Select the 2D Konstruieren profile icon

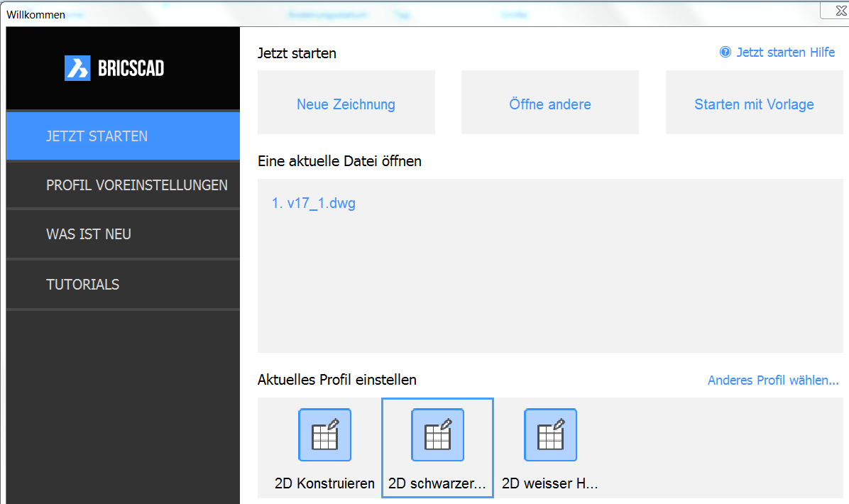pos(325,434)
